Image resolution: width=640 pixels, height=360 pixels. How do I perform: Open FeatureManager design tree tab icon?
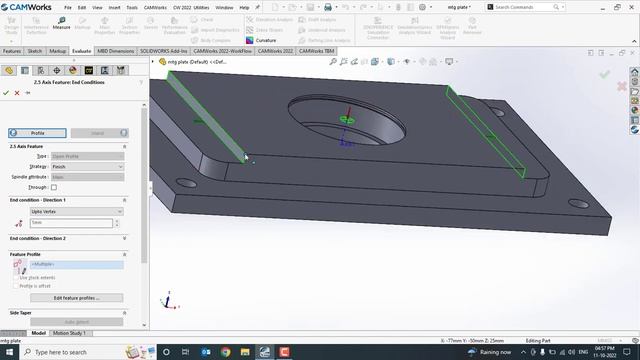coord(9,71)
